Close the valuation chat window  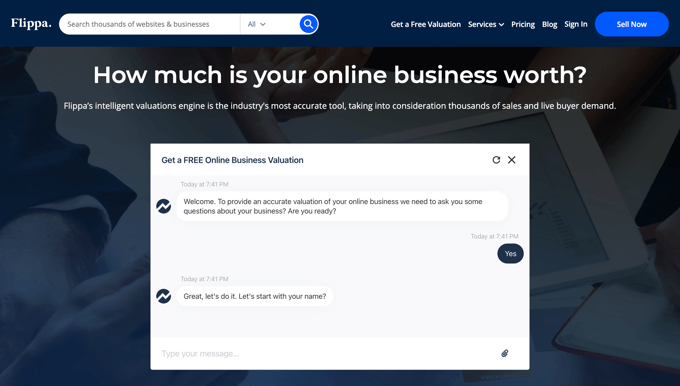(512, 160)
